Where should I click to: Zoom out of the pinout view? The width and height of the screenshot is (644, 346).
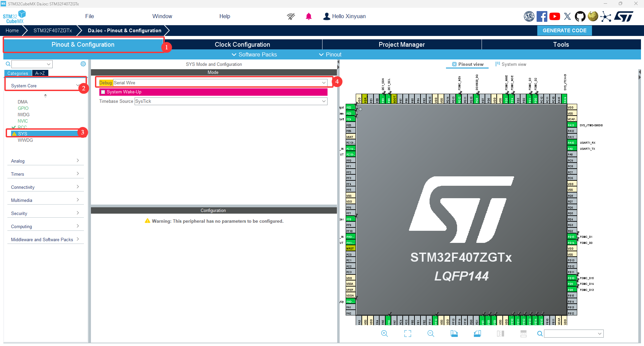point(431,334)
